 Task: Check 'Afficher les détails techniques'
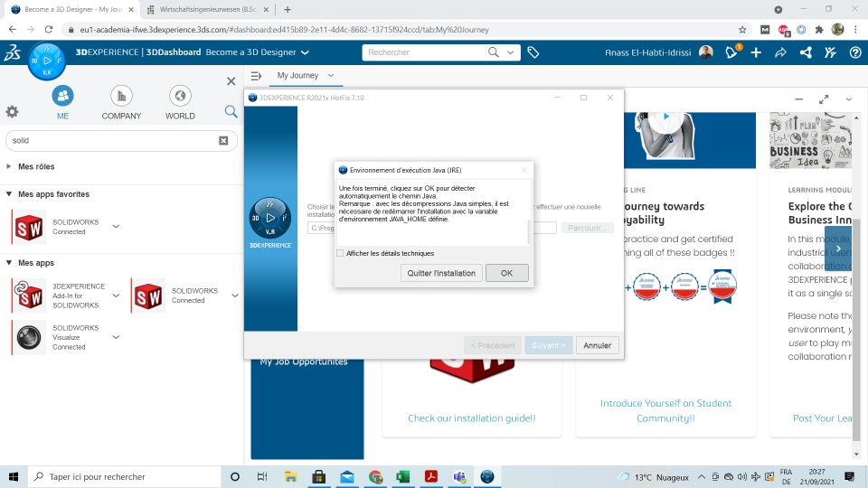pos(340,253)
